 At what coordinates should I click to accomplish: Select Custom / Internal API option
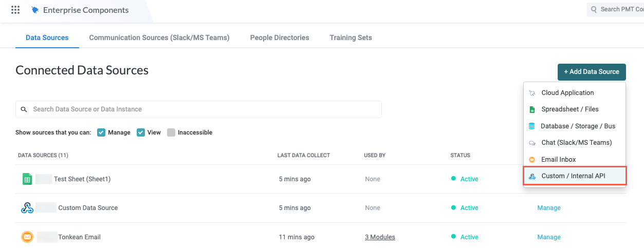573,176
